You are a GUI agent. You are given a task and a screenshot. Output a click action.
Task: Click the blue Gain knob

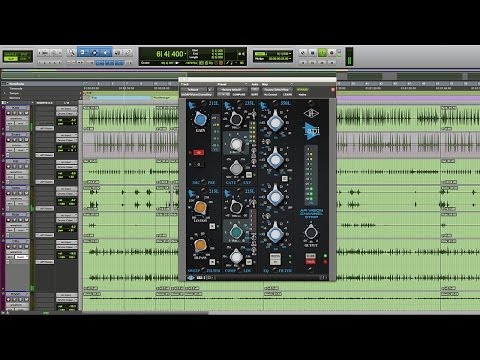[200, 119]
